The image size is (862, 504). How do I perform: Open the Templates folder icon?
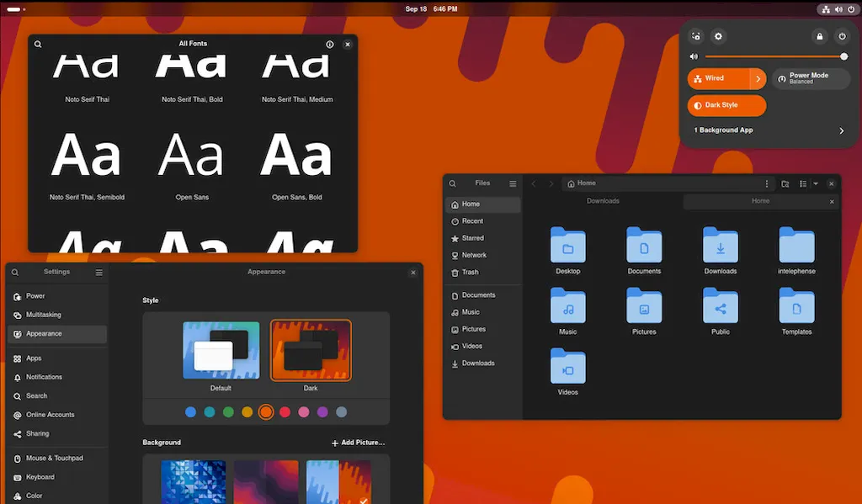(x=796, y=305)
